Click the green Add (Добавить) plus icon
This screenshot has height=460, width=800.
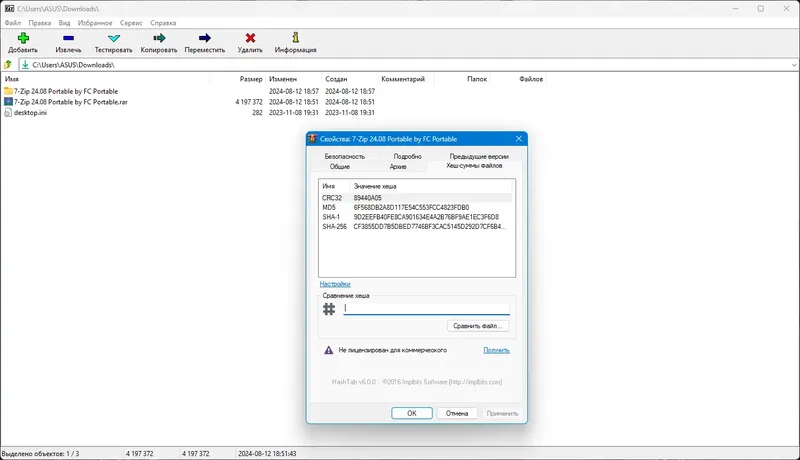(23, 38)
